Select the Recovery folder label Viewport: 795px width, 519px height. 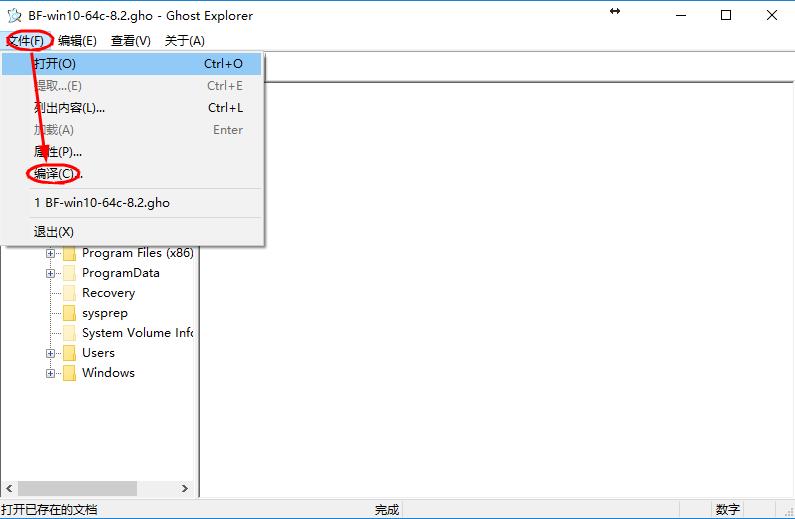pyautogui.click(x=109, y=293)
